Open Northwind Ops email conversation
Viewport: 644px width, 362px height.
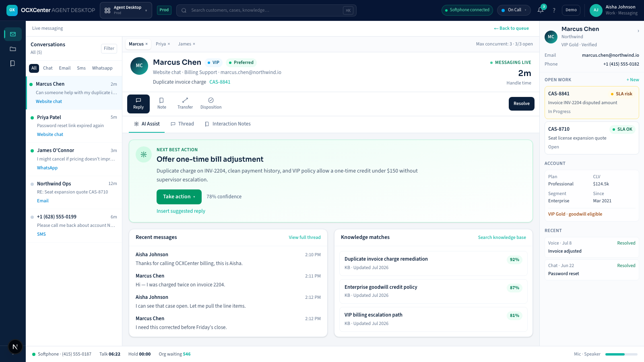[74, 192]
